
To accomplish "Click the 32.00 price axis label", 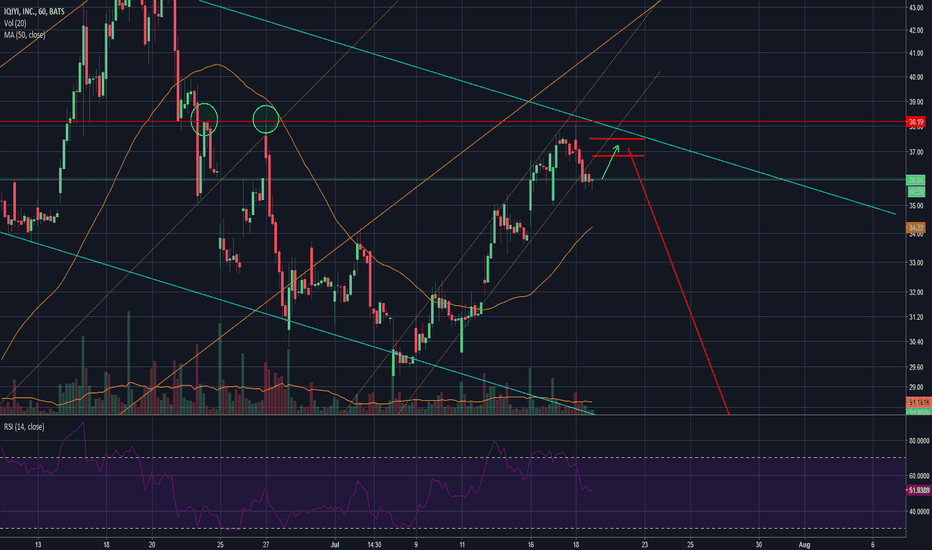I will click(x=915, y=293).
